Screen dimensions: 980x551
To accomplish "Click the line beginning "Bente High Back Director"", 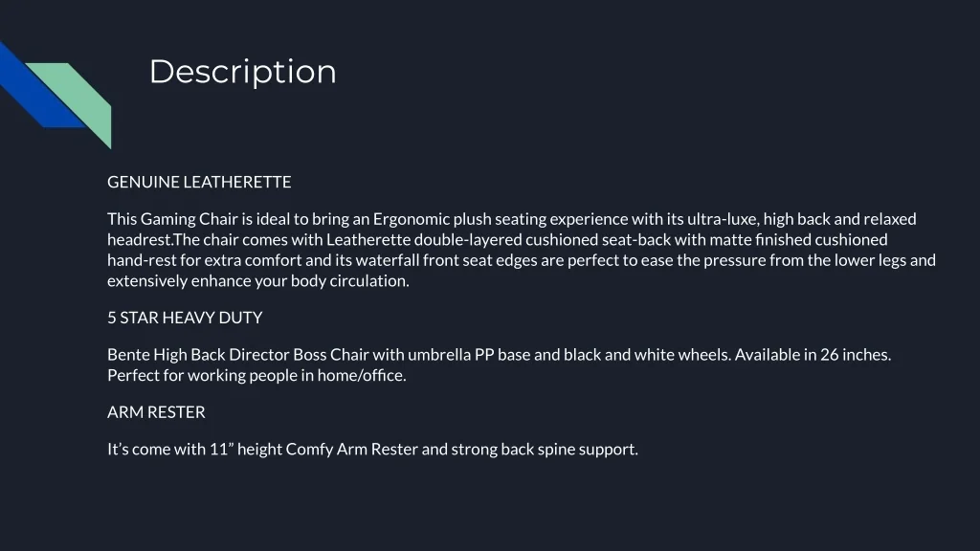I will pyautogui.click(x=499, y=355).
